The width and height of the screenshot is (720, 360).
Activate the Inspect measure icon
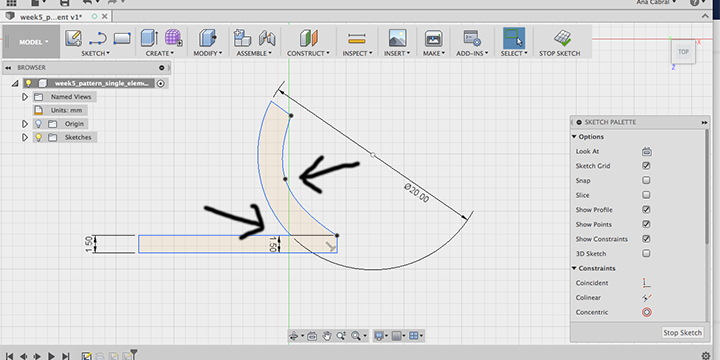tap(357, 39)
